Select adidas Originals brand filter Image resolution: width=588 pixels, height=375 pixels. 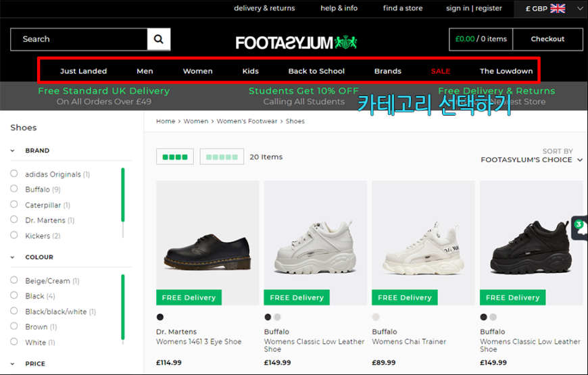point(14,174)
